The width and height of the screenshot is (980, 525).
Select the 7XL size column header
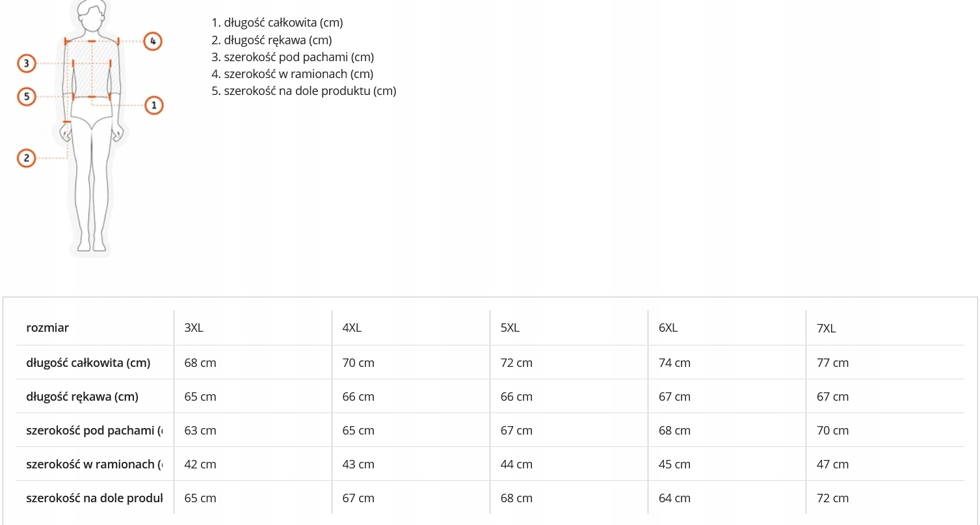pos(826,329)
